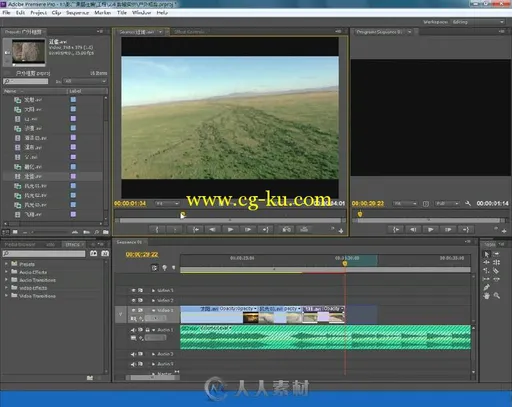Go to In point in Source monitor

pyautogui.click(x=196, y=229)
